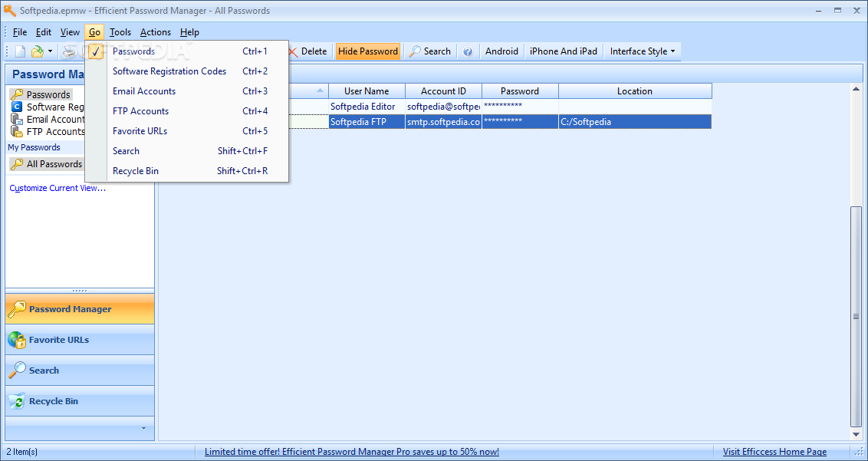Click scrollbar down arrow

tap(856, 435)
